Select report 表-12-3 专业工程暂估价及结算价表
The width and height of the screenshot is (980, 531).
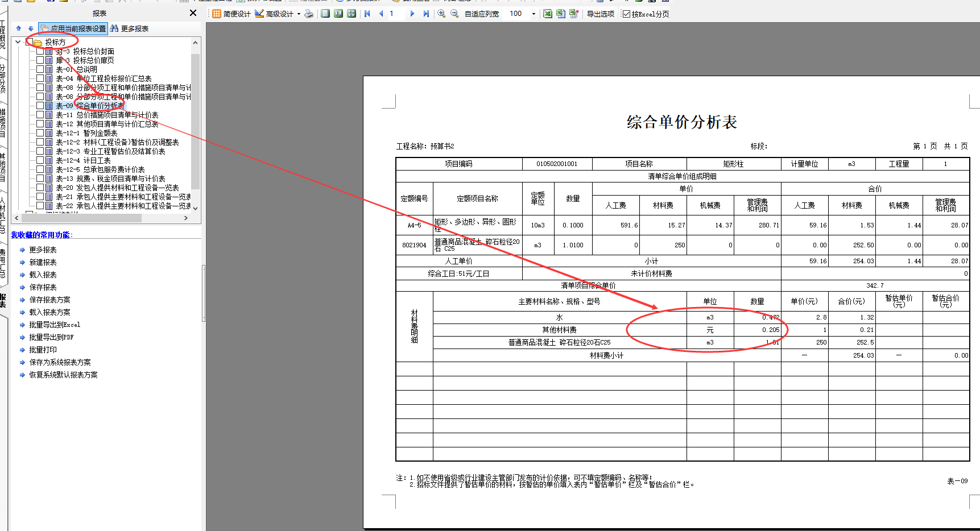110,151
